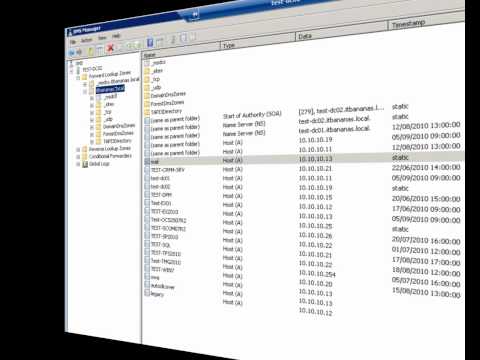Select the TEST-SP2010 host record
This screenshot has height=360, width=480.
[165, 236]
